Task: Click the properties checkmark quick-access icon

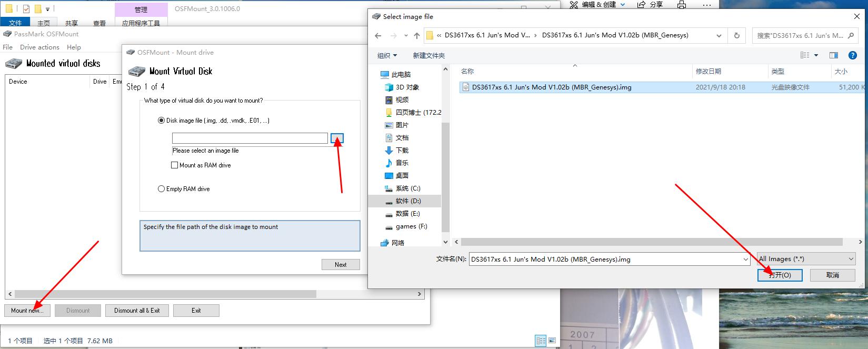Action: click(x=26, y=9)
